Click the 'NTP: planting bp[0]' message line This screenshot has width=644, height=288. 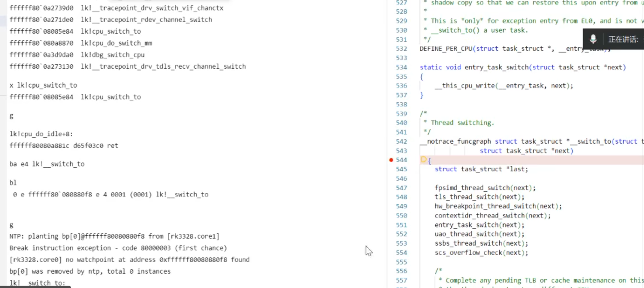[114, 236]
